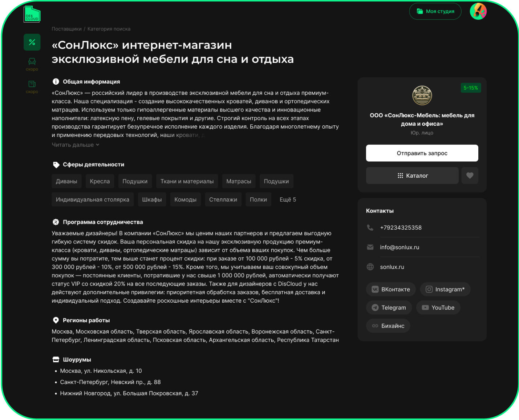Expand description with Читать дальше
The width and height of the screenshot is (519, 420).
75,145
